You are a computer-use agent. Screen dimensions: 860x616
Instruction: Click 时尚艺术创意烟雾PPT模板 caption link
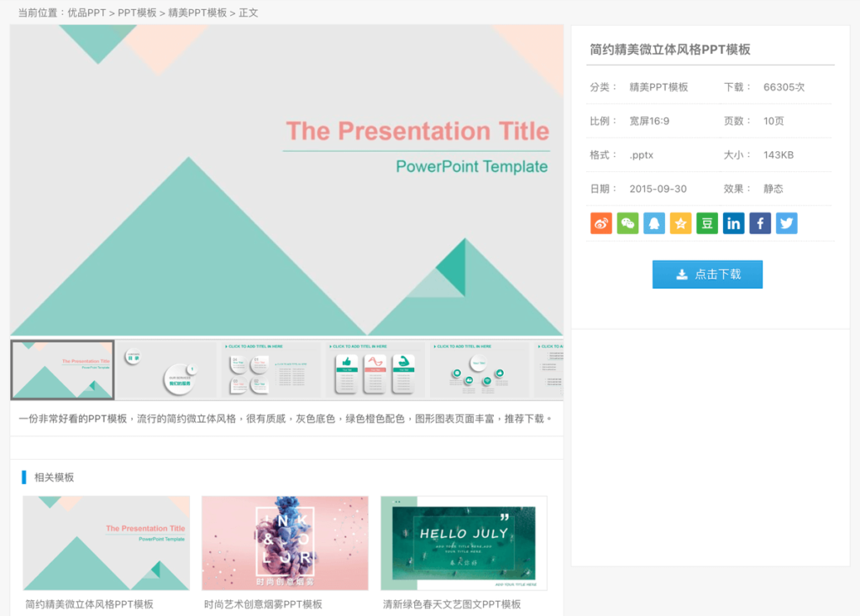click(x=263, y=604)
